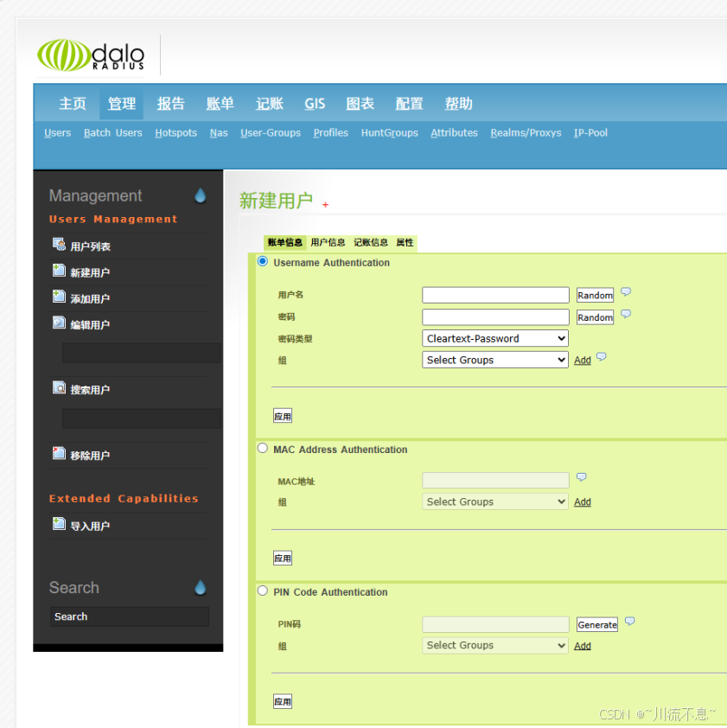Open Select Groups dropdown under PIN Code Authentication

(495, 645)
